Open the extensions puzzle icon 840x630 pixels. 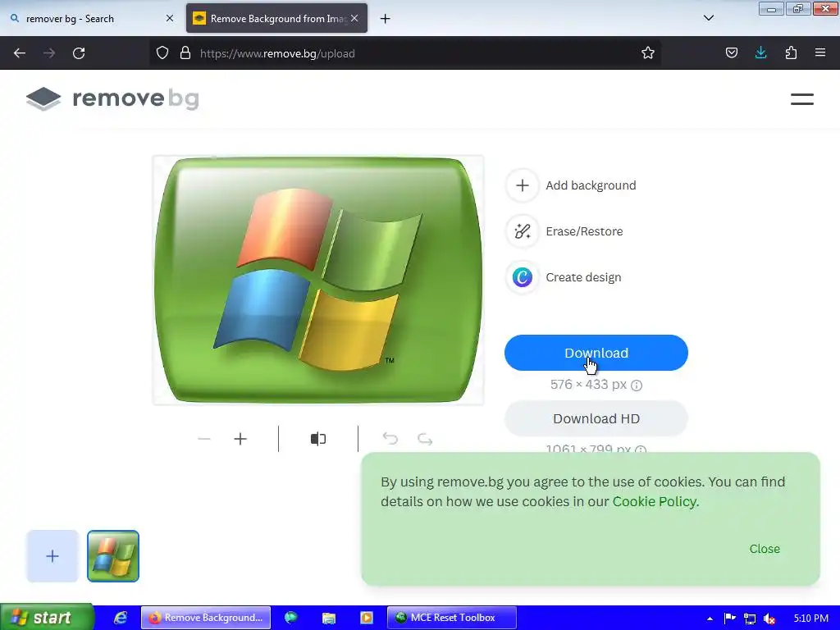tap(791, 53)
